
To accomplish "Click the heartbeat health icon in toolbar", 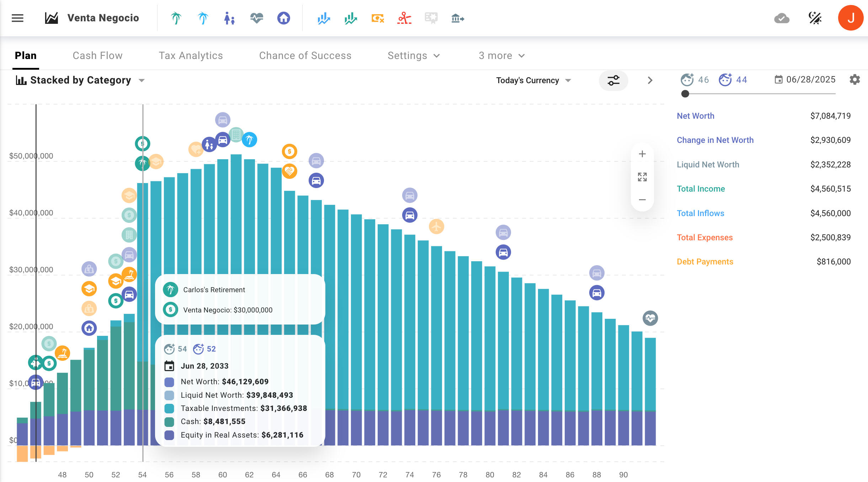I will click(x=256, y=18).
